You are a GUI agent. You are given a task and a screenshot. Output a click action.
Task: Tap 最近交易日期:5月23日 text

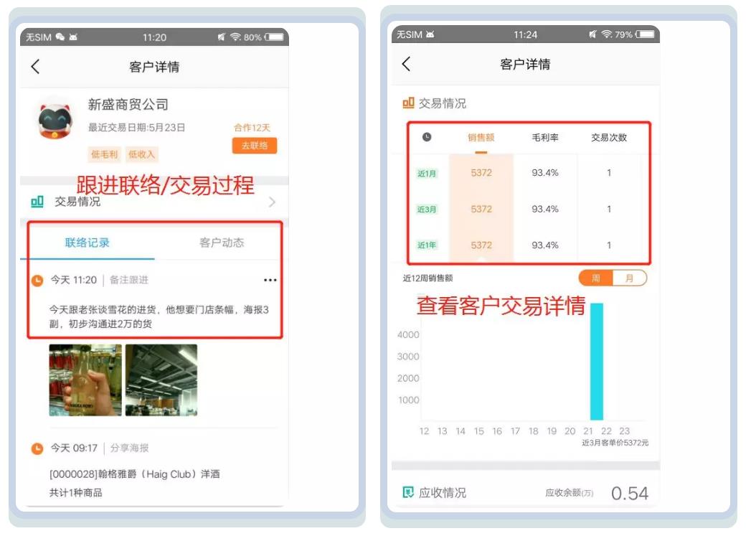(136, 128)
